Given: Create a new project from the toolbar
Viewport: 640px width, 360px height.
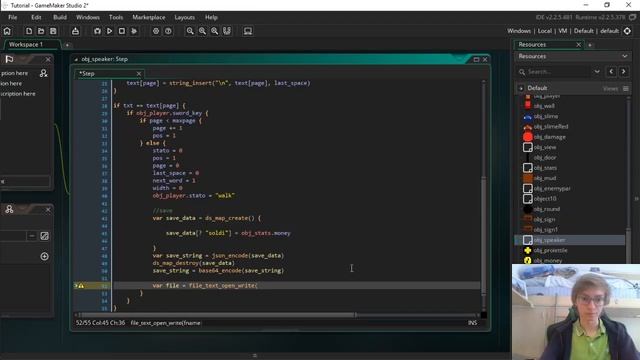Looking at the screenshot, I should (29, 31).
